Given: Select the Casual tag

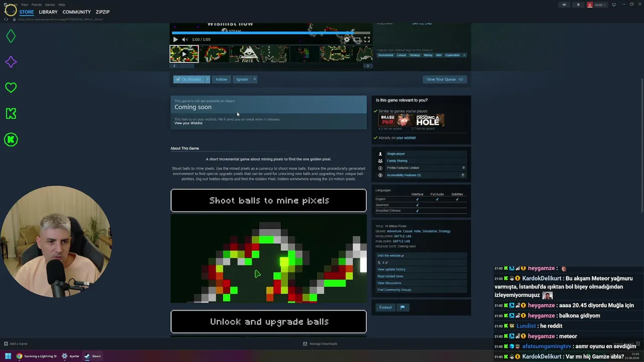Looking at the screenshot, I should coord(401,55).
